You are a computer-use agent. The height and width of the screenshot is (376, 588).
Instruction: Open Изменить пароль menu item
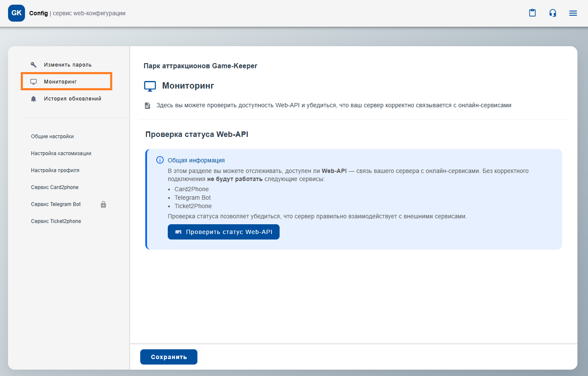click(x=68, y=65)
